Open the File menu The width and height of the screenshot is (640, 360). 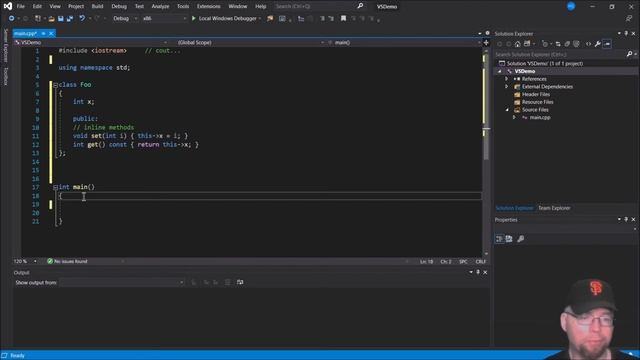[x=20, y=7]
